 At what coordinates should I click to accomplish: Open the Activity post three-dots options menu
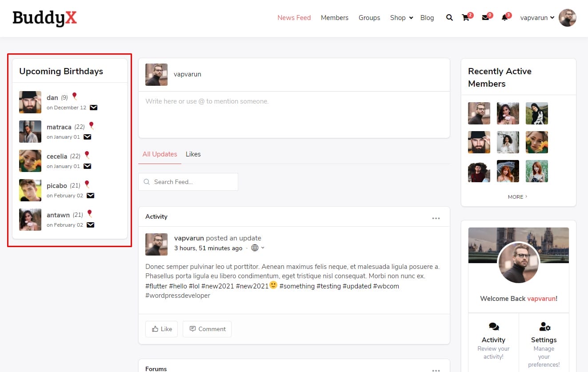[x=436, y=218]
